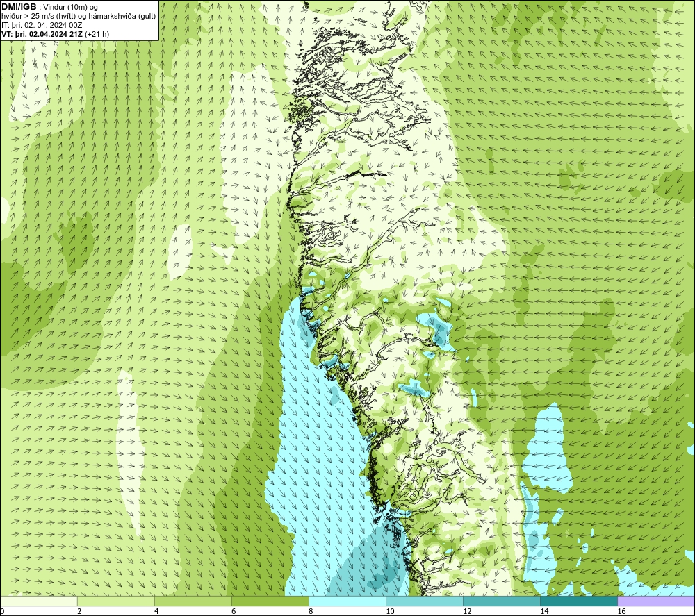Click the 0–2 m/s pale legend swatch
The image size is (695, 616).
pos(39,601)
